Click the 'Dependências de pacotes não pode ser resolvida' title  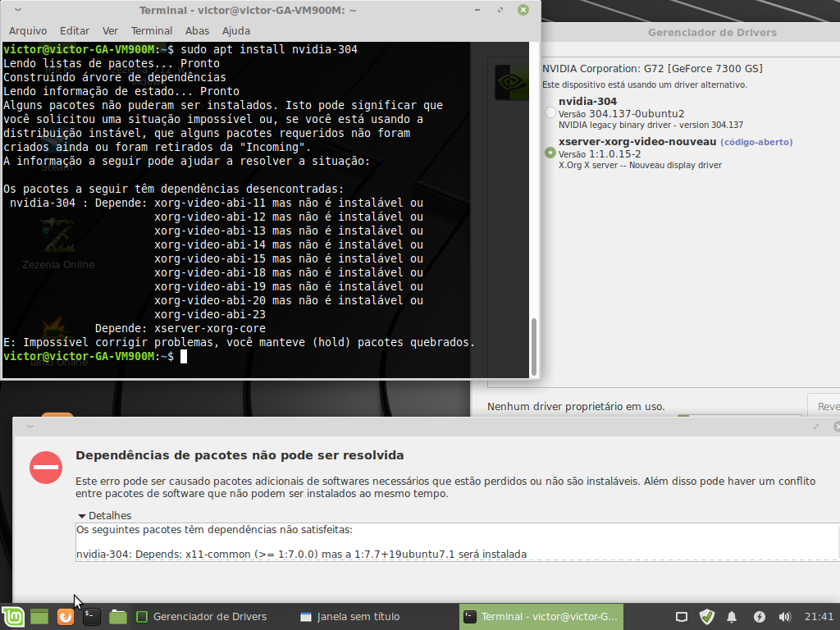[240, 455]
